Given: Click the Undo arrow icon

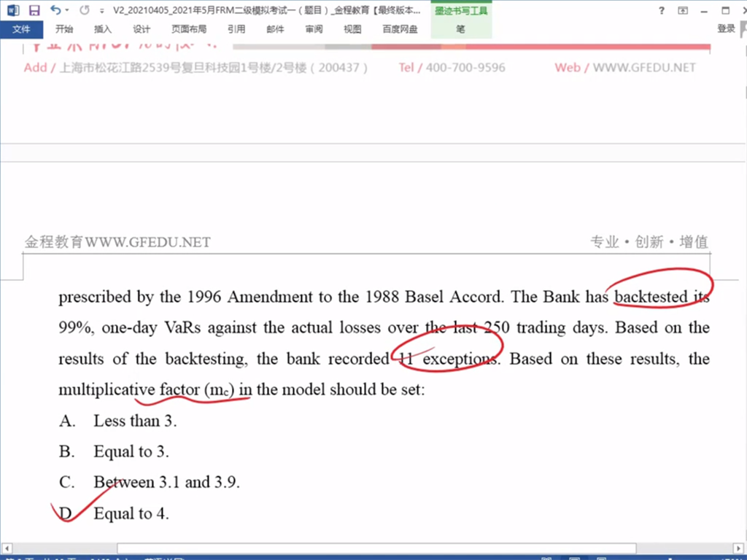Looking at the screenshot, I should [55, 10].
